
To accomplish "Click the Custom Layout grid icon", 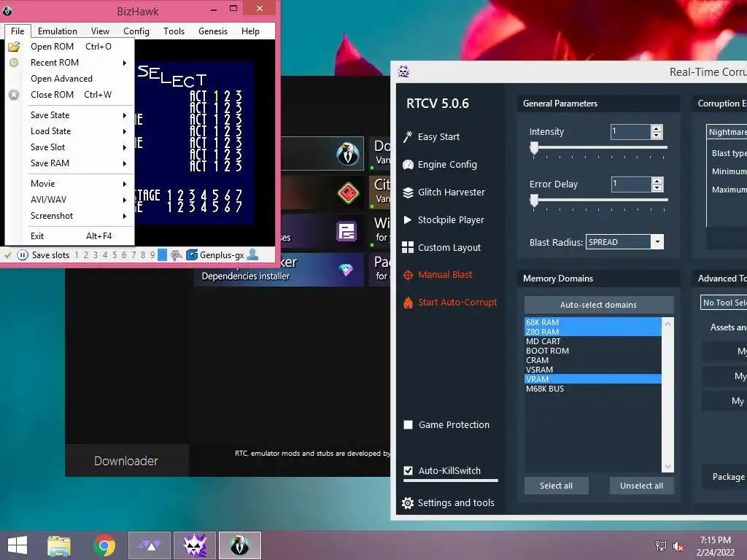I will (408, 248).
